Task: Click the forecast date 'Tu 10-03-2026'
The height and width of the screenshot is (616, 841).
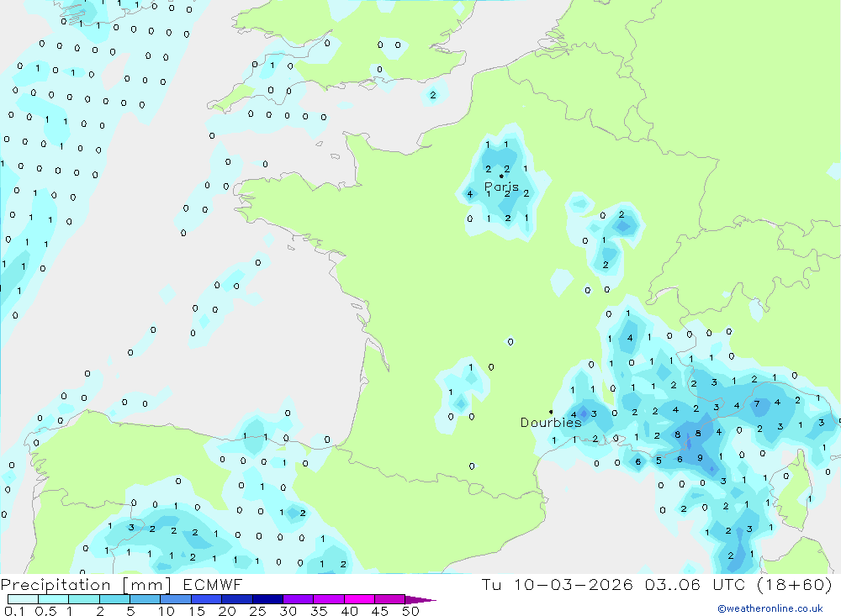Action: [x=557, y=584]
